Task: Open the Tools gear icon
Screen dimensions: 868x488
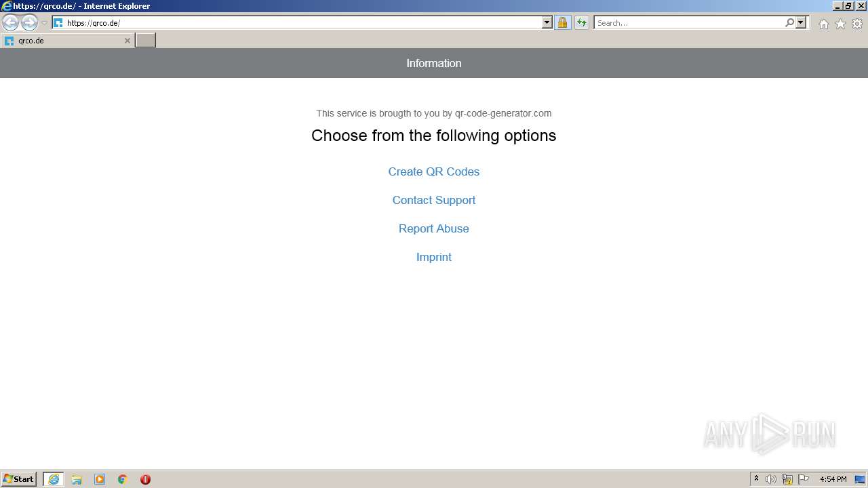Action: click(x=857, y=24)
